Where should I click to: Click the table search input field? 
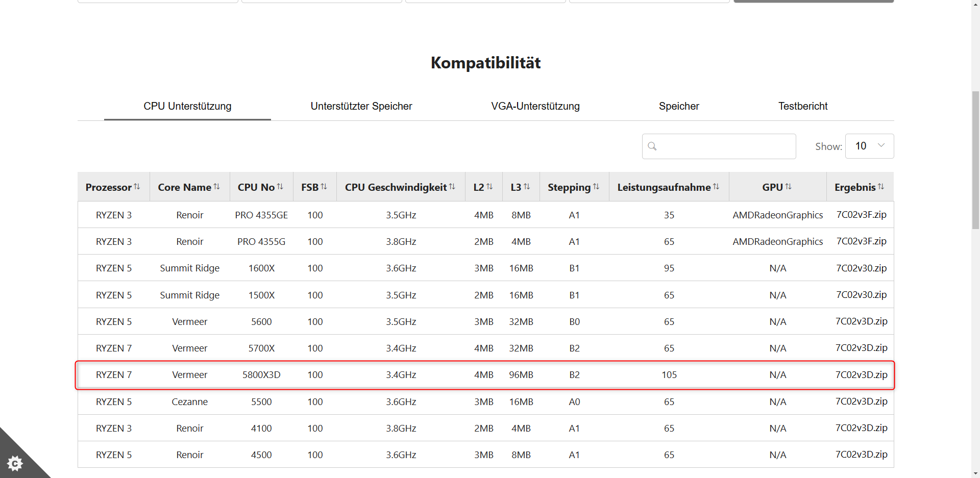coord(719,146)
